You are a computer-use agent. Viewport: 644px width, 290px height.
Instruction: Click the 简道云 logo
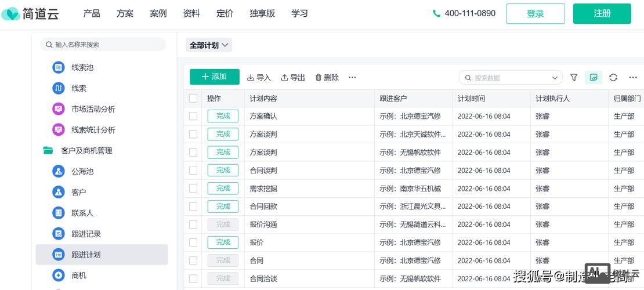coord(30,13)
